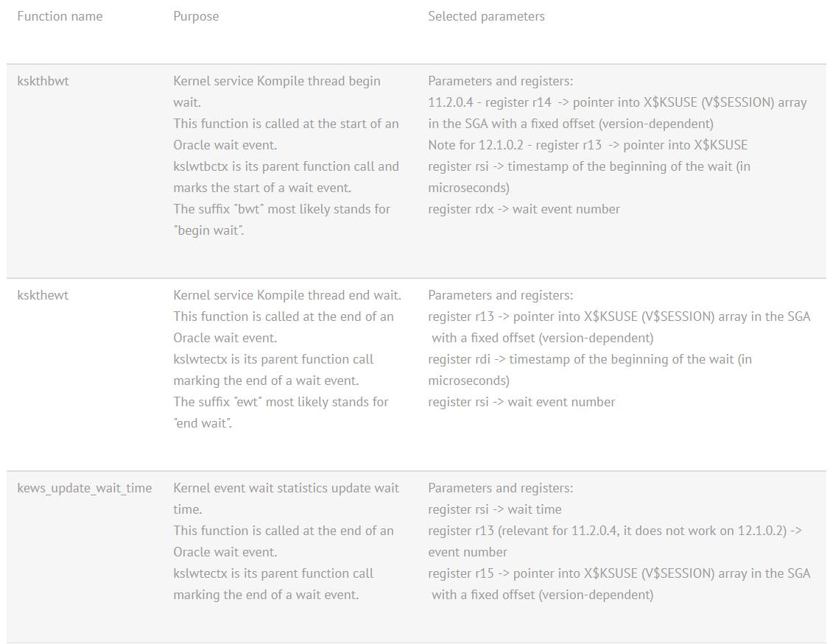Viewport: 830px width, 644px height.
Task: Click the "kslwtbctx is its parent function" line
Action: pos(286,166)
